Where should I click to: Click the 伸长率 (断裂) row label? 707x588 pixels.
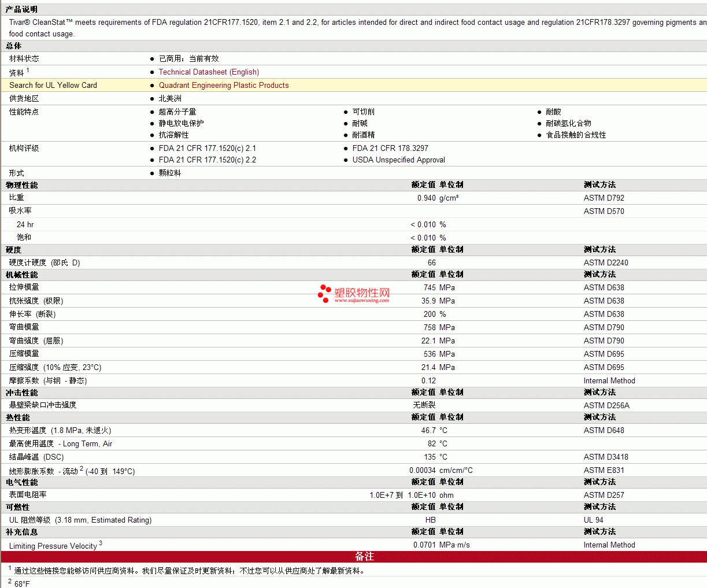[32, 314]
